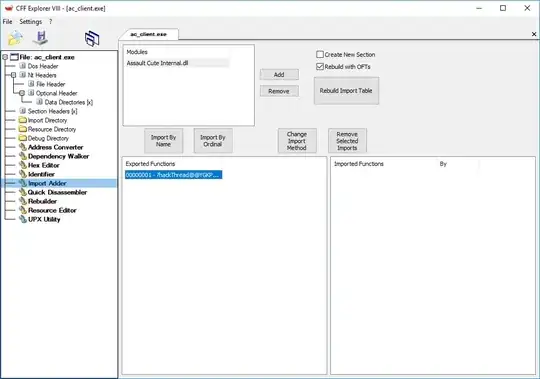Click the Import By Name button
This screenshot has height=379, width=540.
click(163, 141)
